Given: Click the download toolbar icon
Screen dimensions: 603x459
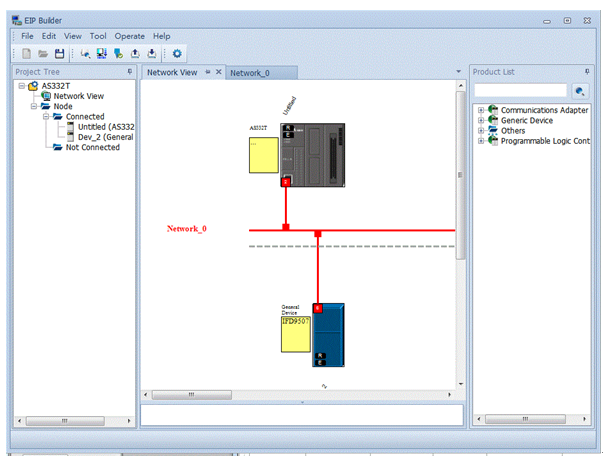Looking at the screenshot, I should click(x=151, y=53).
